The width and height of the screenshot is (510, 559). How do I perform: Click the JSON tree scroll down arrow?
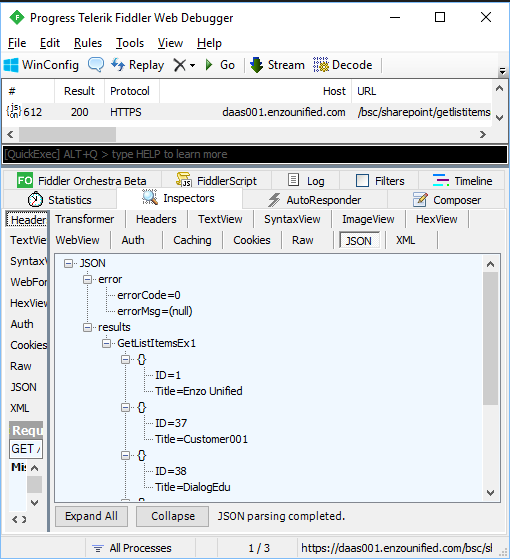pyautogui.click(x=490, y=493)
